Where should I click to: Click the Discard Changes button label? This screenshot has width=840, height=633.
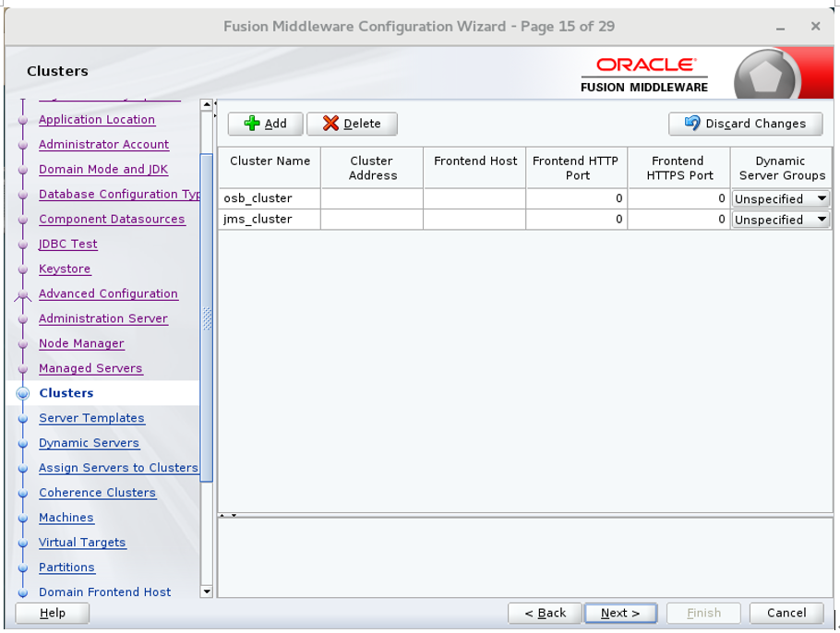pyautogui.click(x=755, y=124)
